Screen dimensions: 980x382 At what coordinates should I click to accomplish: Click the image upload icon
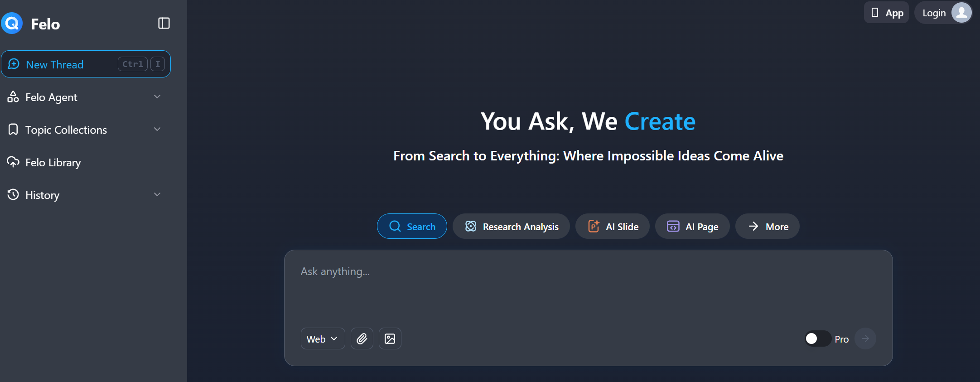pos(390,338)
